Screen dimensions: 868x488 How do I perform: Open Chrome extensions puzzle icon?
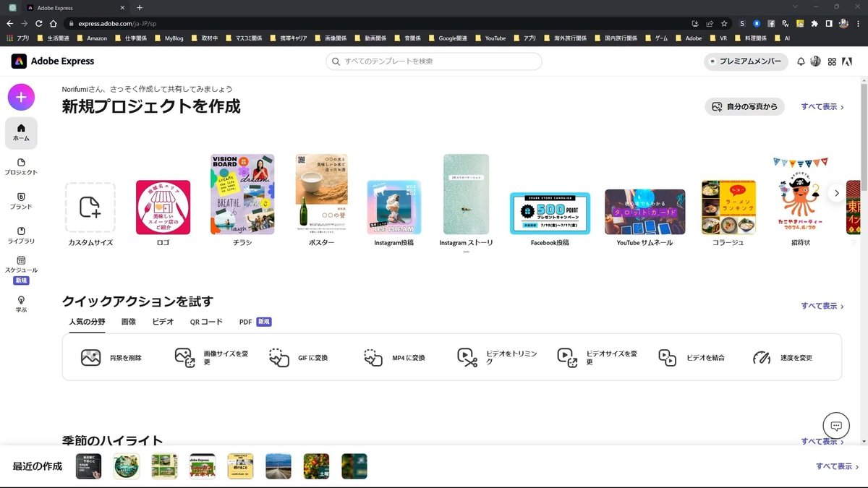[x=815, y=23]
